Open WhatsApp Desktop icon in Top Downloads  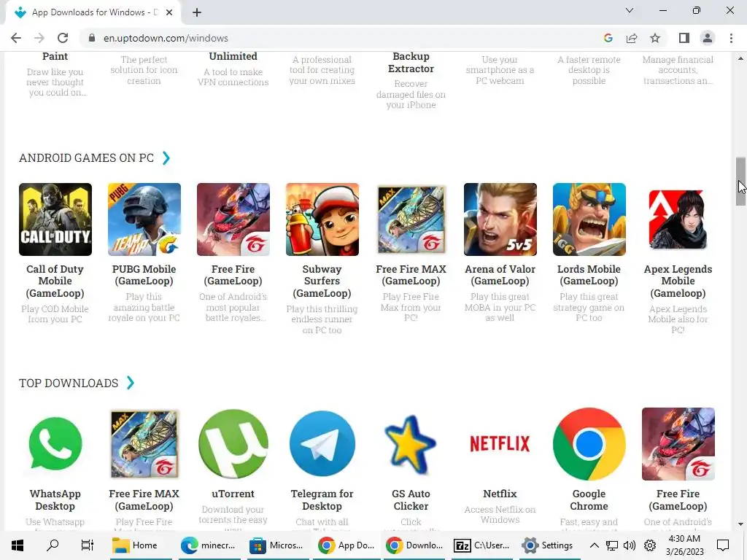55,444
